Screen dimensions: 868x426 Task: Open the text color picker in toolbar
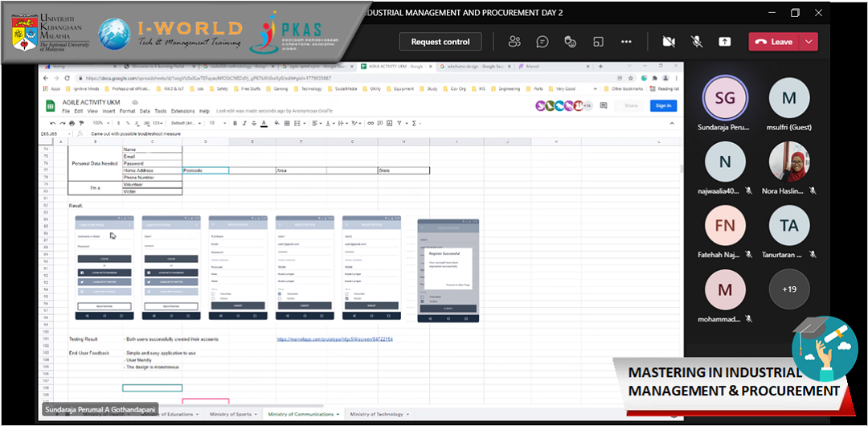[264, 123]
